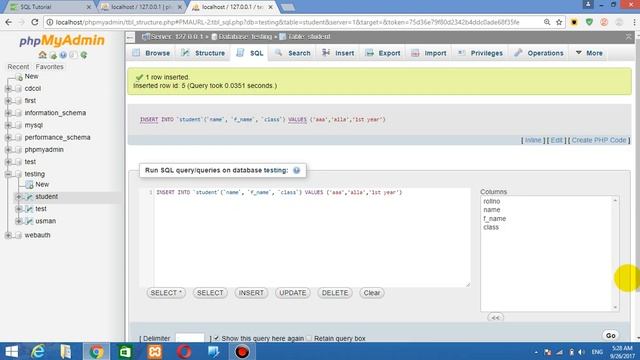Viewport: 640px width, 360px height.
Task: Open the Chrome three-dot menu
Action: point(634,22)
